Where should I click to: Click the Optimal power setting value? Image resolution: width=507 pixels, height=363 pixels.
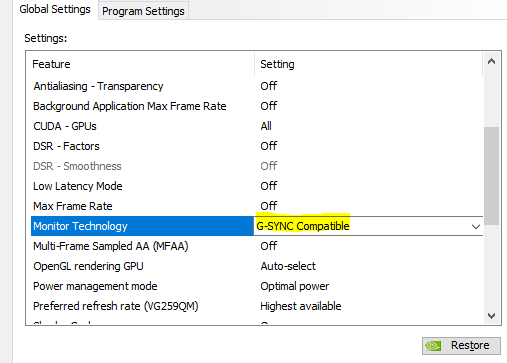click(x=295, y=286)
